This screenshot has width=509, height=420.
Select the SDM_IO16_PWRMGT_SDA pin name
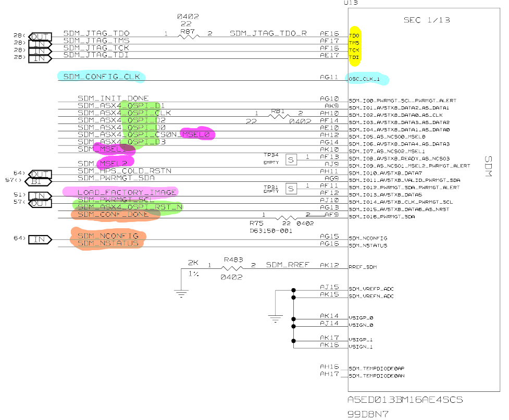click(382, 216)
